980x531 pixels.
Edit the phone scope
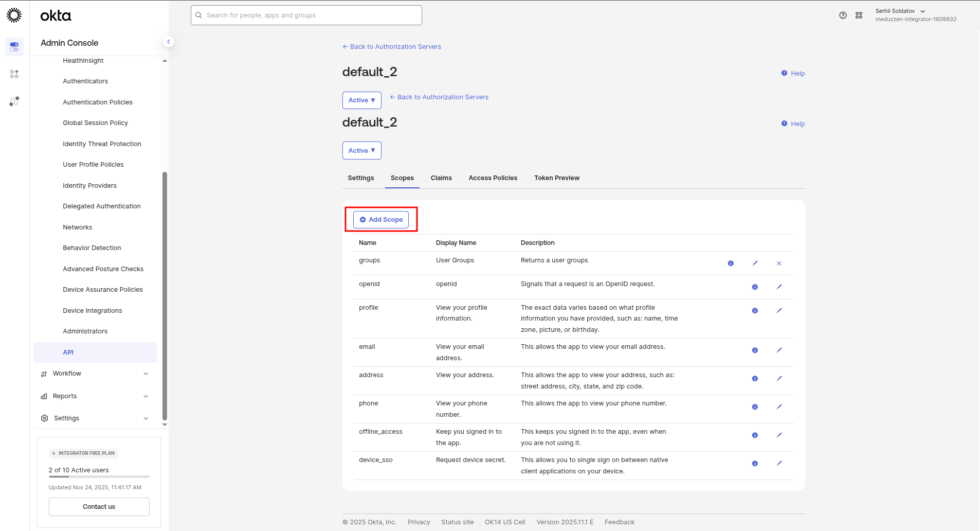coord(779,407)
